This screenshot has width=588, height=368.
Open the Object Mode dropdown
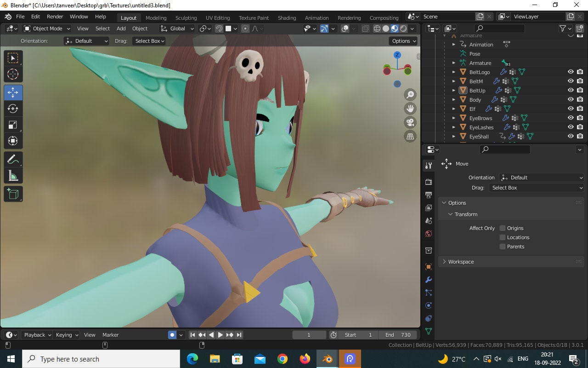point(47,29)
